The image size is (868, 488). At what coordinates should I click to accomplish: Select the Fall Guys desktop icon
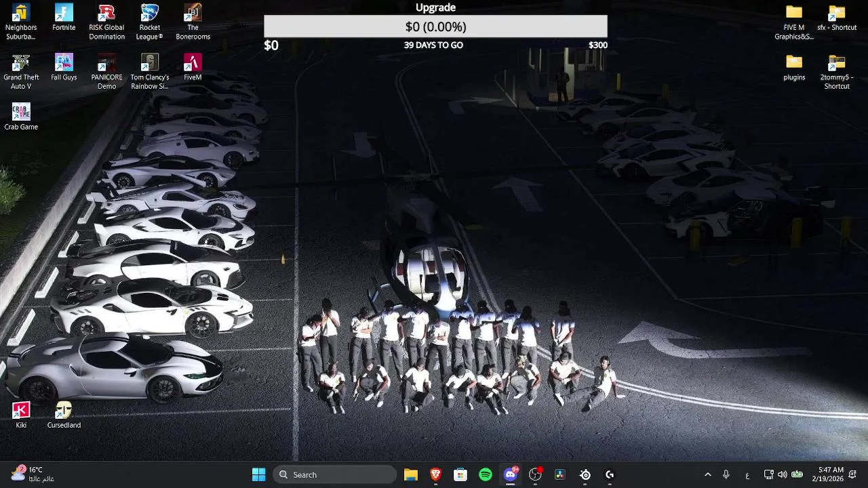(64, 68)
